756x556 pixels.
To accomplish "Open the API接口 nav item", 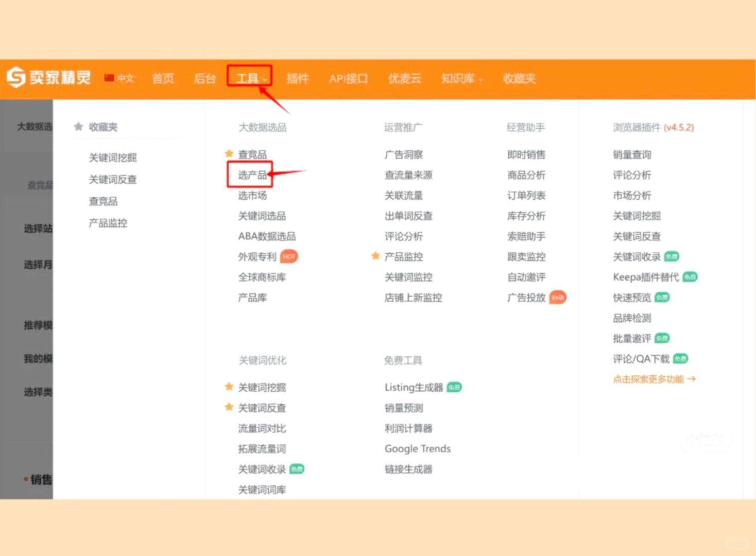I will (349, 78).
